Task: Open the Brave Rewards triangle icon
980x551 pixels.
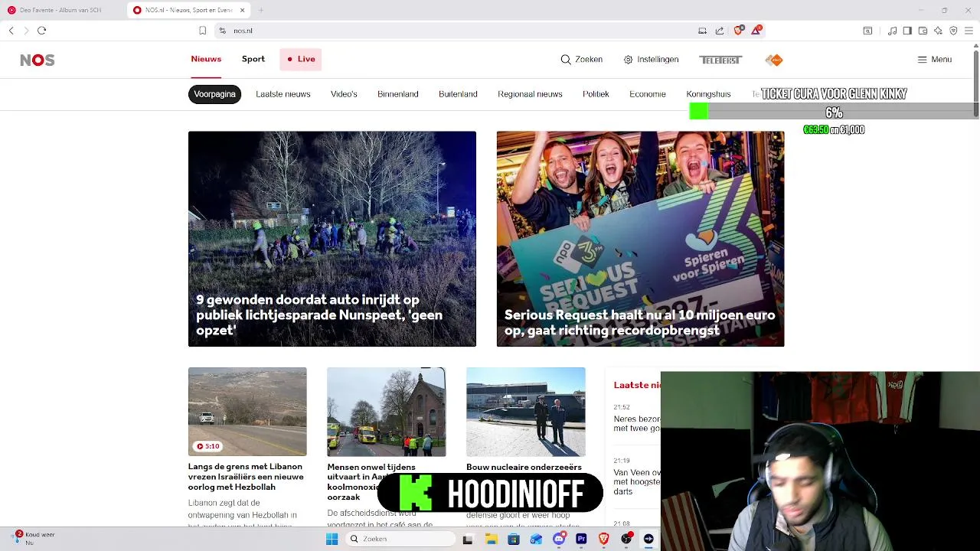Action: tap(756, 31)
